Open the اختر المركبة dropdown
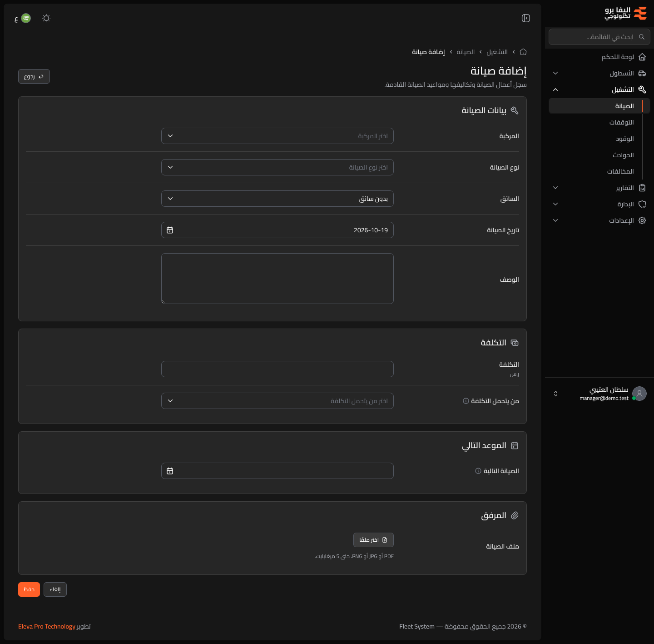Screen dimensions: 654x644 coord(277,136)
